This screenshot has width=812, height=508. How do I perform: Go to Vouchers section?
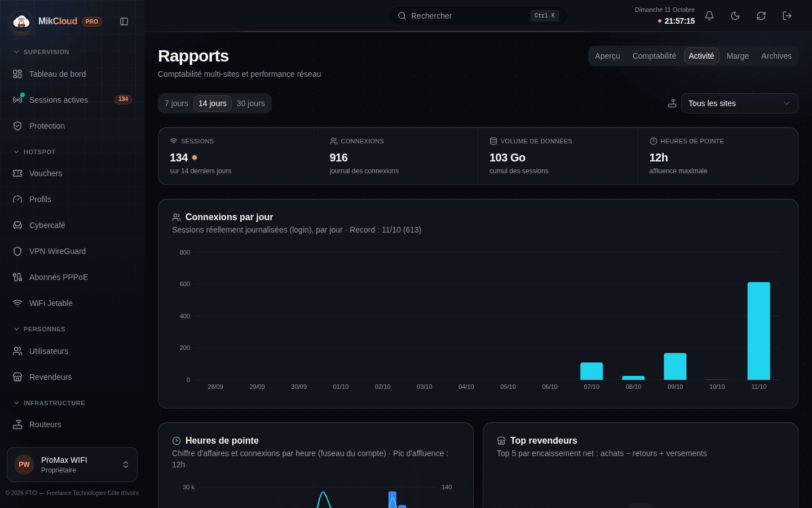(72, 173)
